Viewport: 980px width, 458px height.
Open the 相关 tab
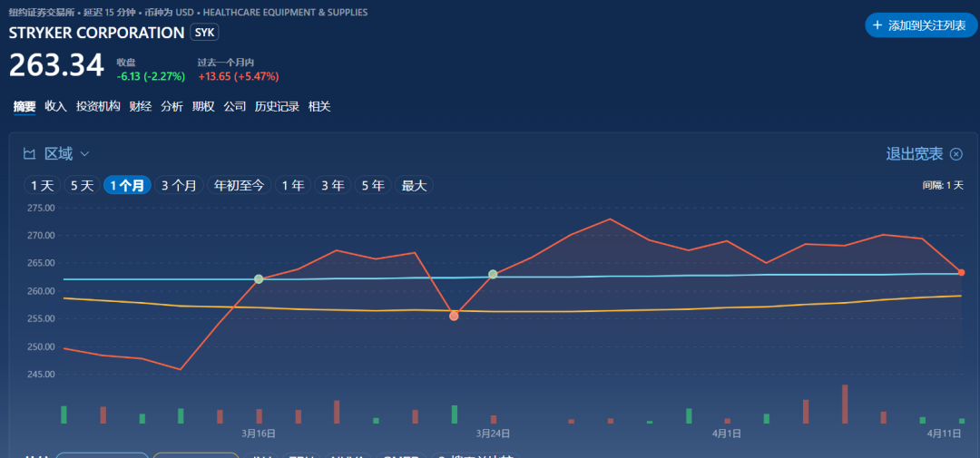[x=319, y=106]
